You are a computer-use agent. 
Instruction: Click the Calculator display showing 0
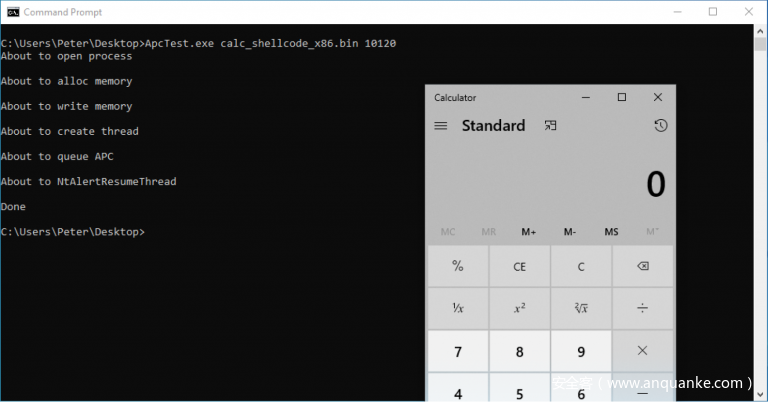point(656,185)
